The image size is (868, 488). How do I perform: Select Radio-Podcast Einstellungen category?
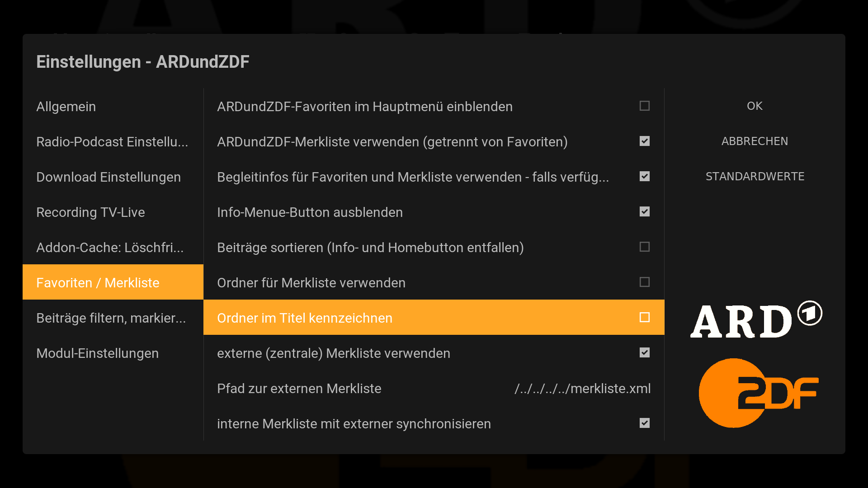point(113,141)
